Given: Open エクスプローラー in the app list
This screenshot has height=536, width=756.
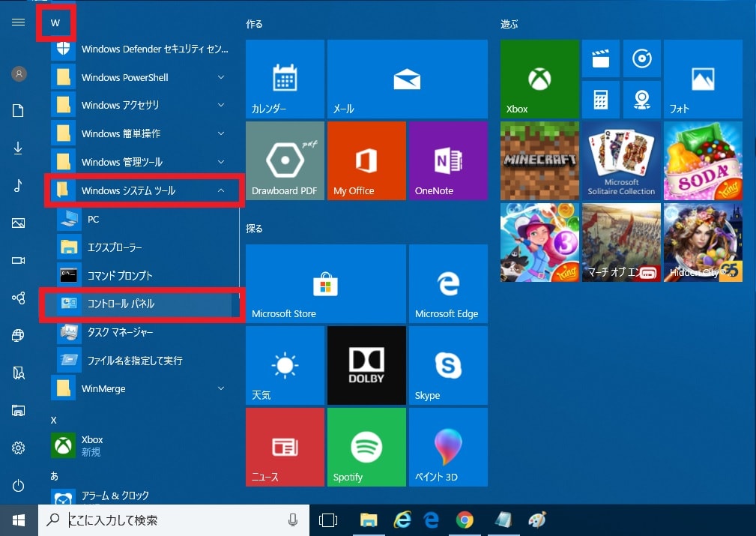Looking at the screenshot, I should tap(145, 247).
